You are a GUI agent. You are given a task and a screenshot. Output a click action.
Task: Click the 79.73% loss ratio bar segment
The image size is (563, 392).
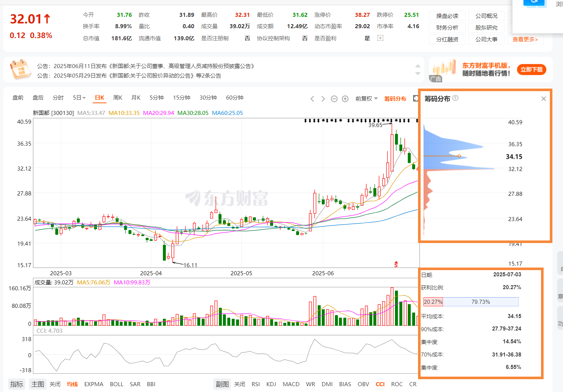481,302
